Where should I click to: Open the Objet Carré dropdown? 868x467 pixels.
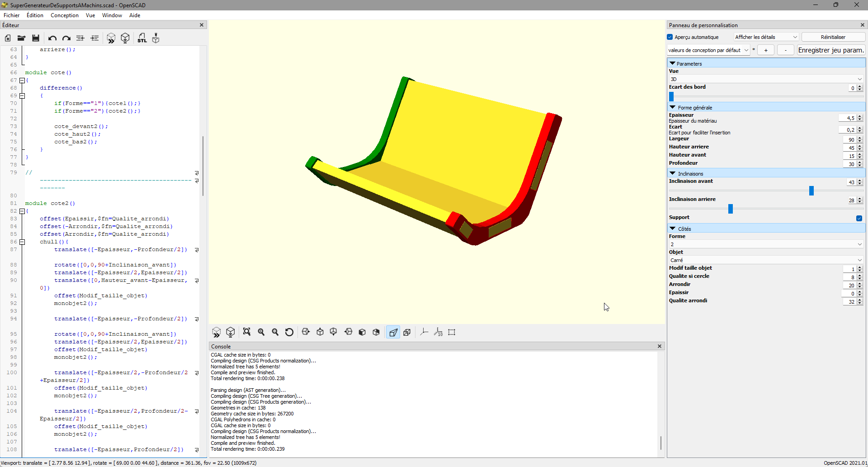pos(766,260)
